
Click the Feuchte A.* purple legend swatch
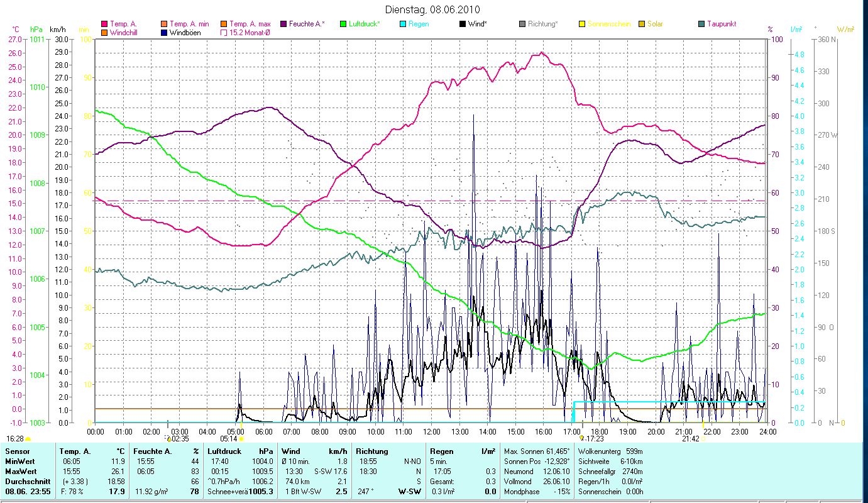(283, 24)
